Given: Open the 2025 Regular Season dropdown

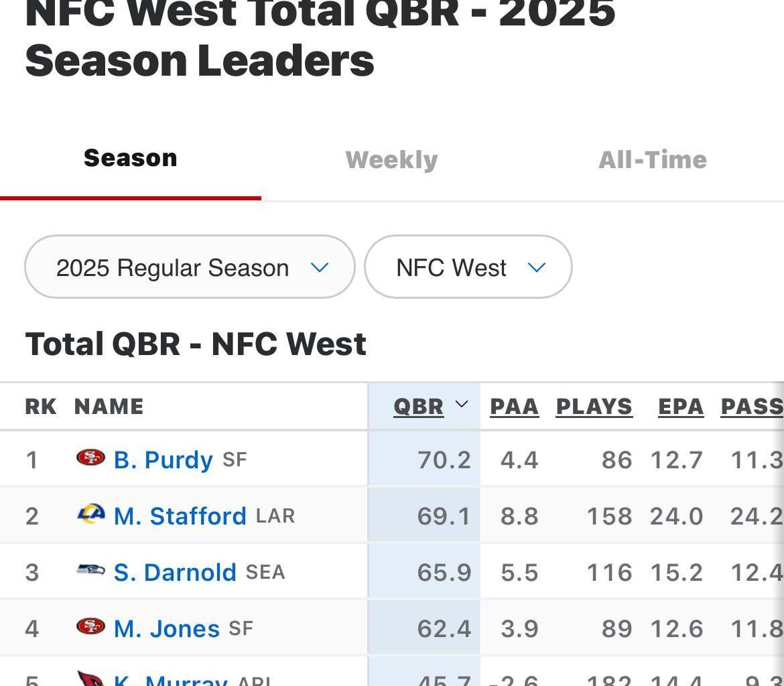Looking at the screenshot, I should [x=190, y=267].
